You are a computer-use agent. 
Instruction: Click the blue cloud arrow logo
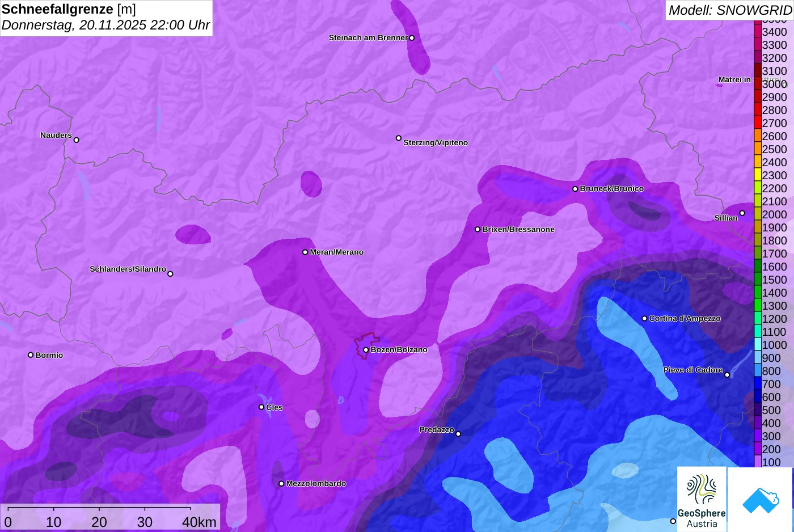[761, 500]
